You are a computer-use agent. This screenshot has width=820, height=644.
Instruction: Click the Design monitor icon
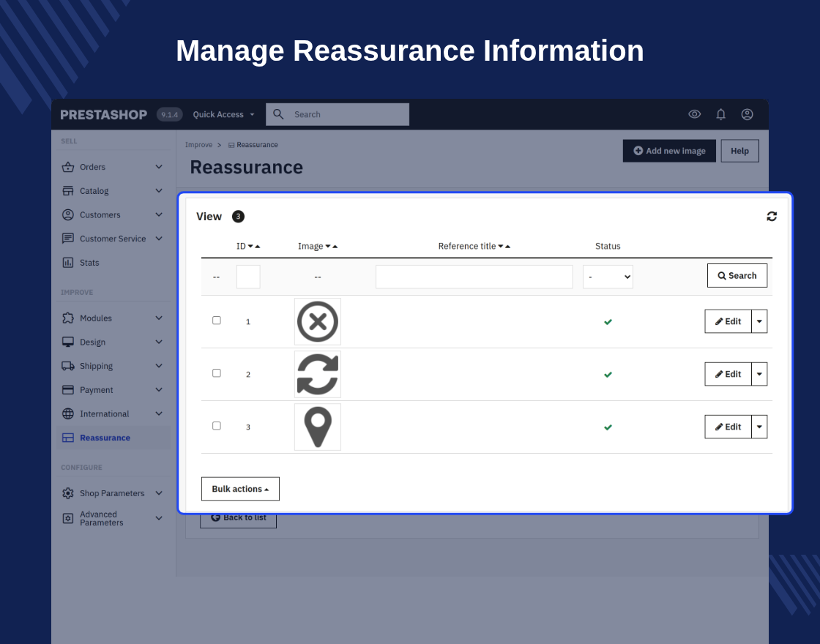(x=68, y=342)
